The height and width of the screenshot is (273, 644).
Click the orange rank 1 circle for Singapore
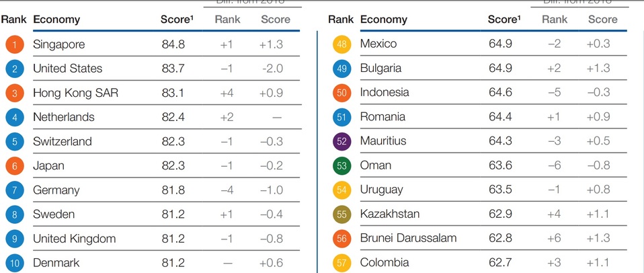coord(13,44)
